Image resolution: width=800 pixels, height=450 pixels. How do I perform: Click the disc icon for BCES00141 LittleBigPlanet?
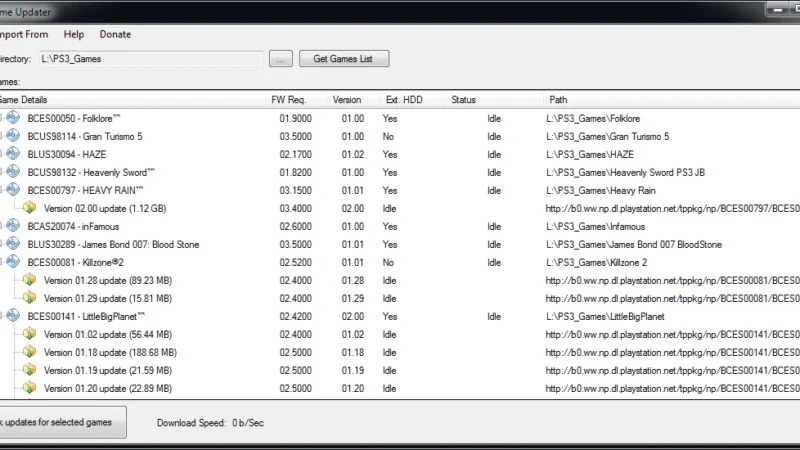click(13, 316)
